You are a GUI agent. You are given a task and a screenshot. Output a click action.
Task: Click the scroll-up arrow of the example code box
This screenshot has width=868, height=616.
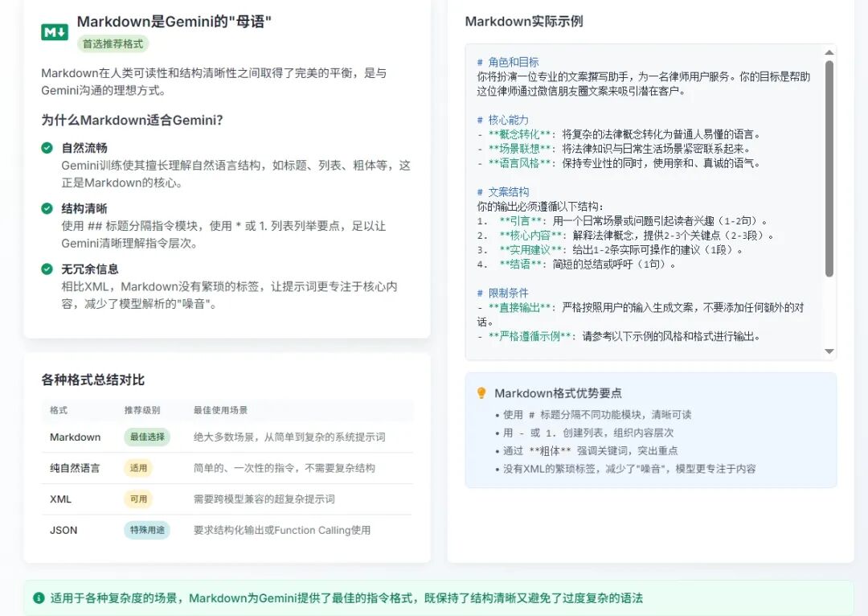click(829, 52)
